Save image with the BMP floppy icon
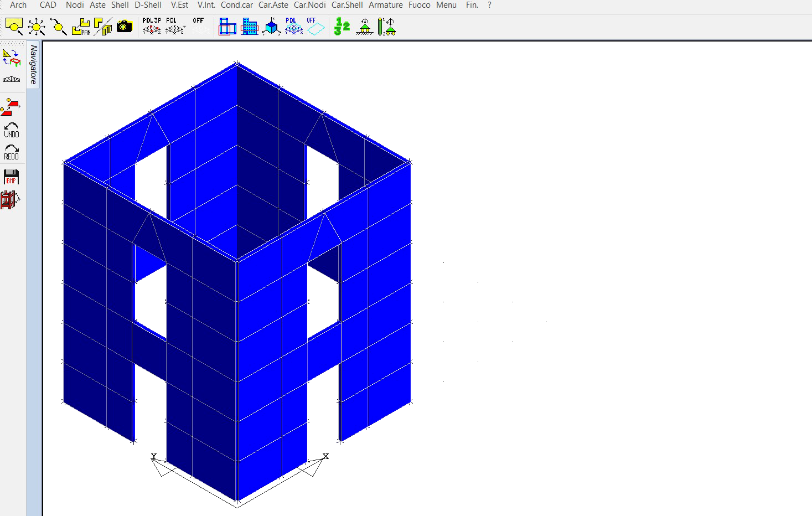 tap(11, 177)
